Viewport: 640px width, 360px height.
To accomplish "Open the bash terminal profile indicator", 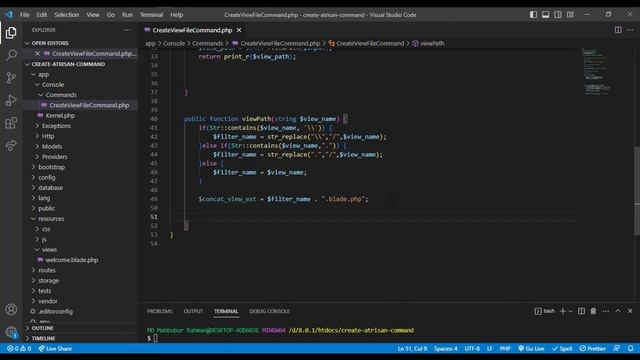I will pos(544,311).
